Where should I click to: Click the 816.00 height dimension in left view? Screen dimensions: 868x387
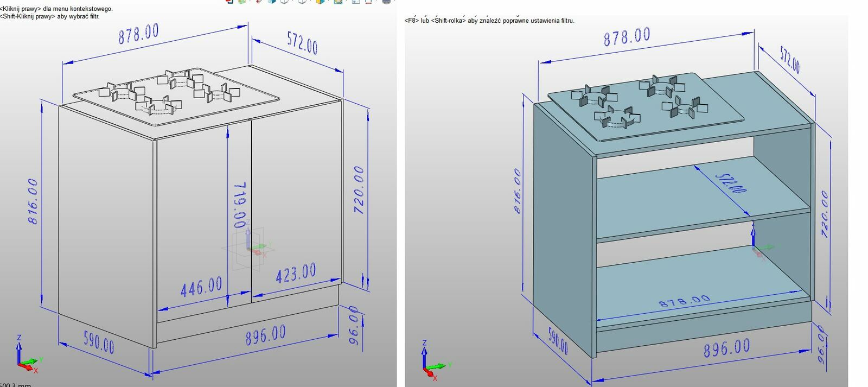33,201
